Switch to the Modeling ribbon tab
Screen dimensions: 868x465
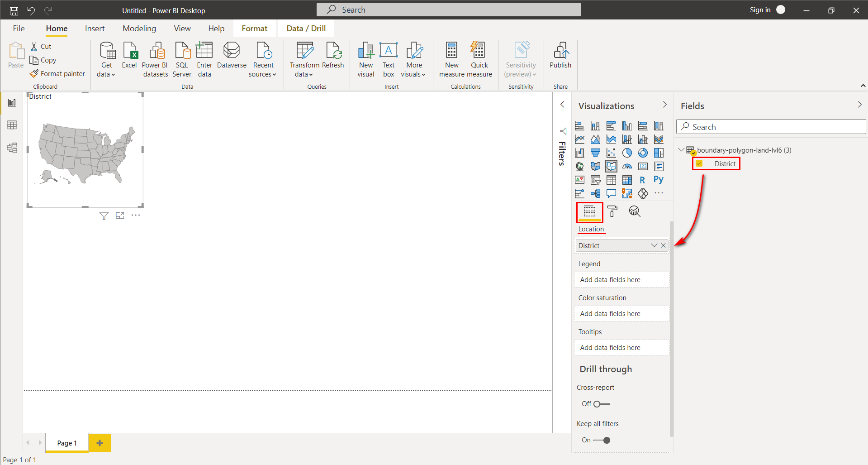pyautogui.click(x=139, y=29)
